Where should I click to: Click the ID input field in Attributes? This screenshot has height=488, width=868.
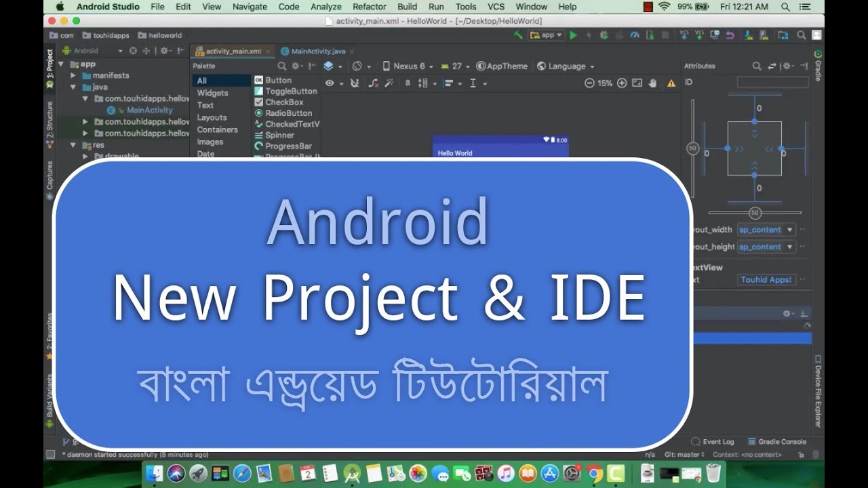(x=773, y=82)
